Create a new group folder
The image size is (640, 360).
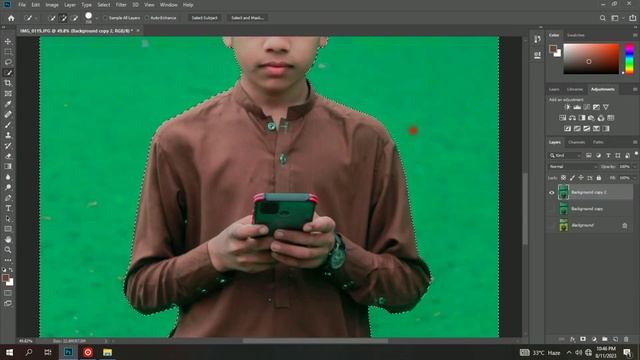click(x=604, y=339)
